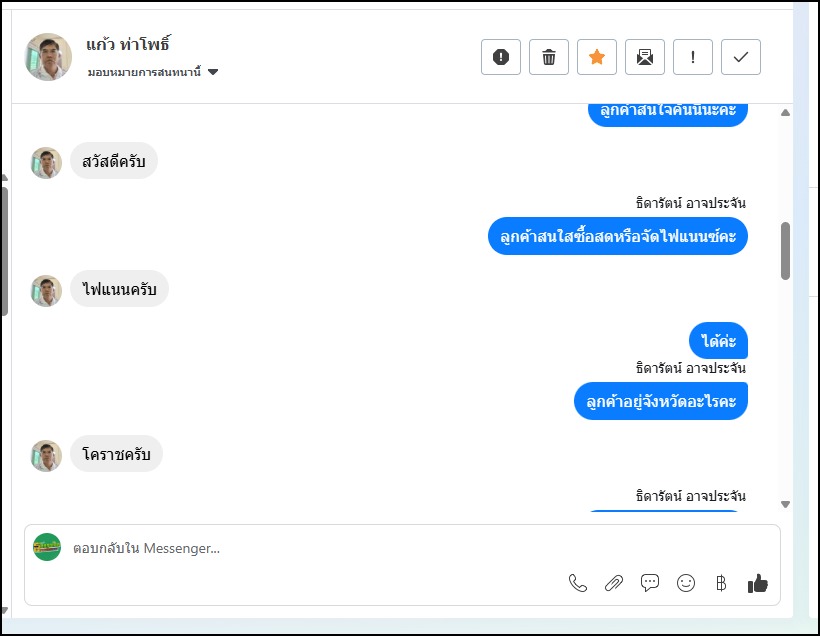Screen dimensions: 820x636
Task: Toggle the orange star follow-up flag
Action: tap(597, 57)
